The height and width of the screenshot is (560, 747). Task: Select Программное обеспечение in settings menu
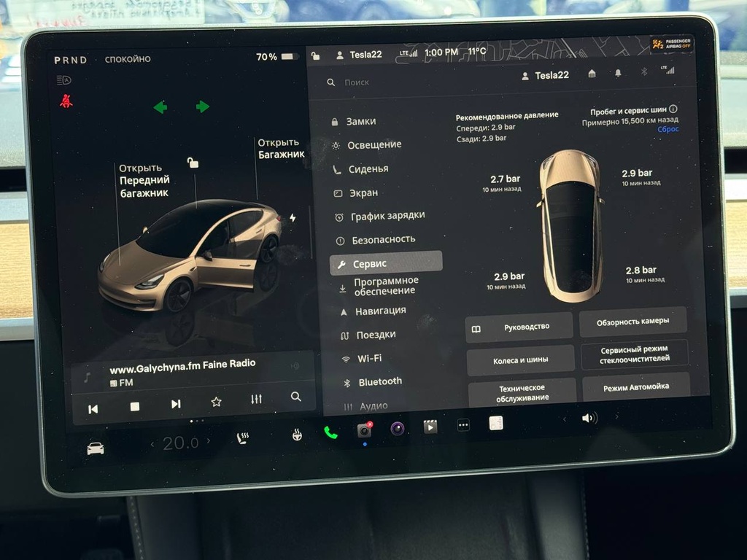click(x=385, y=286)
